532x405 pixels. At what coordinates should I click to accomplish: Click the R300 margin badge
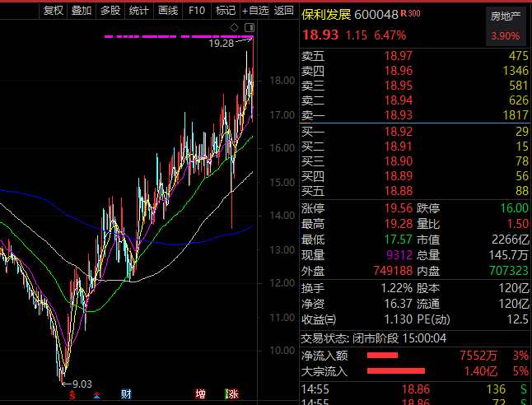(411, 13)
